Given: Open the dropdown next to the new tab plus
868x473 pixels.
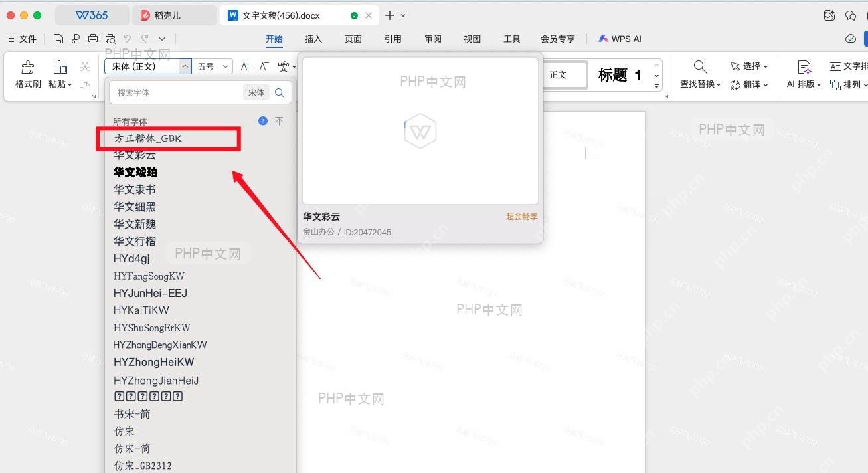Looking at the screenshot, I should [x=403, y=15].
